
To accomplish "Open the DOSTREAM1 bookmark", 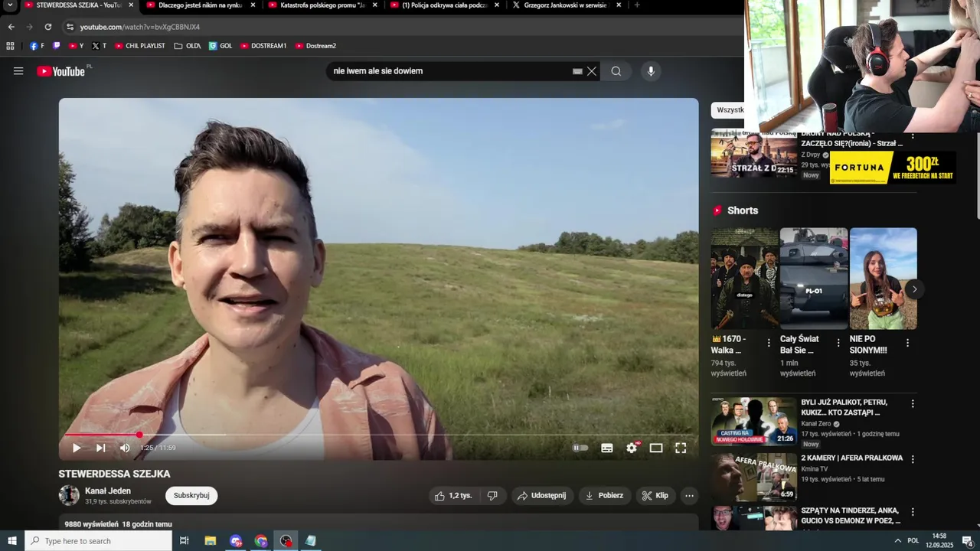I will pyautogui.click(x=263, y=46).
